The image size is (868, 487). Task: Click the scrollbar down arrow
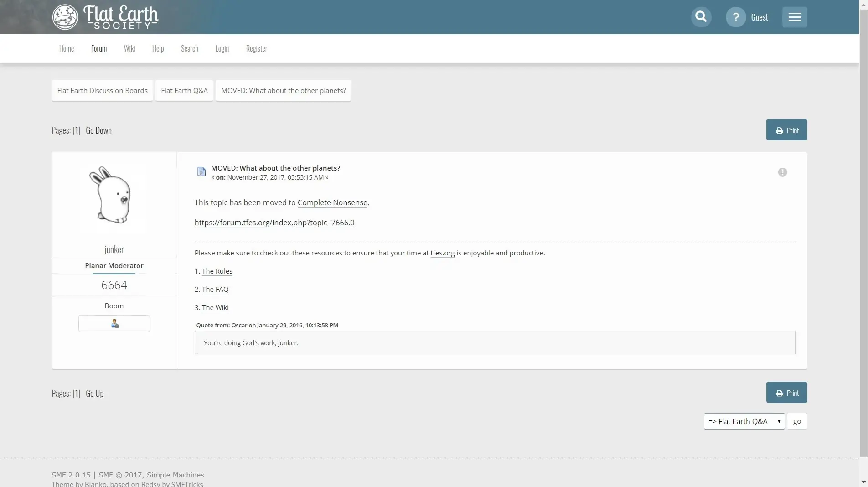863,482
